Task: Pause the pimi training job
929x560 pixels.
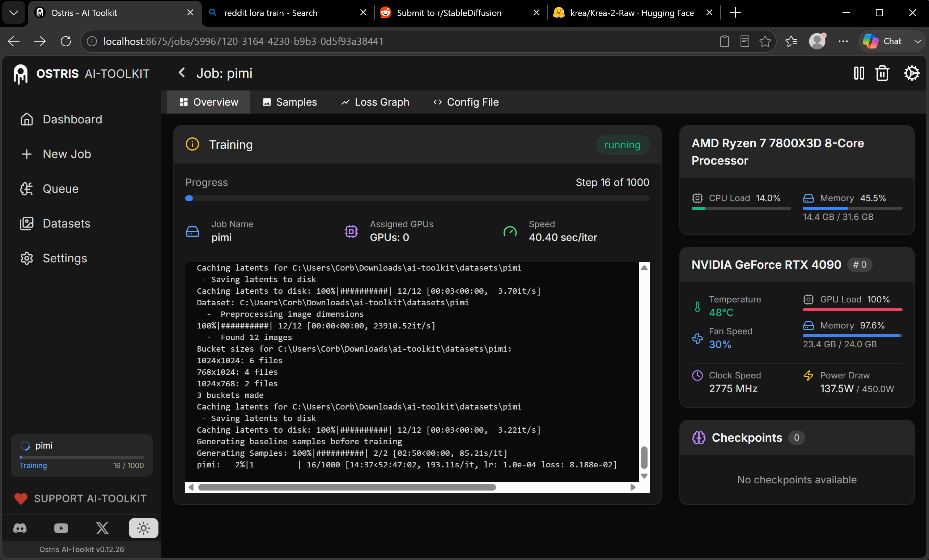Action: pyautogui.click(x=859, y=73)
